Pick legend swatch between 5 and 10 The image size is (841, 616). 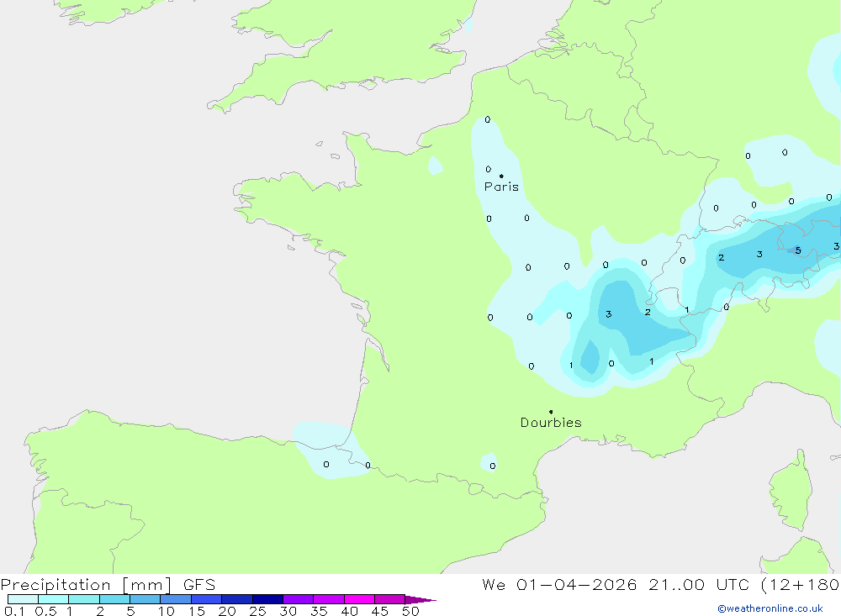coord(145,599)
